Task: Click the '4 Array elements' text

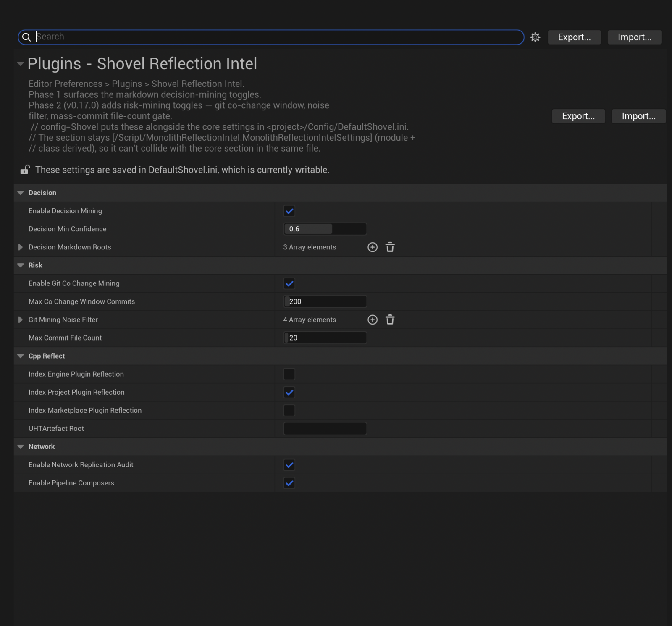Action: pos(310,320)
